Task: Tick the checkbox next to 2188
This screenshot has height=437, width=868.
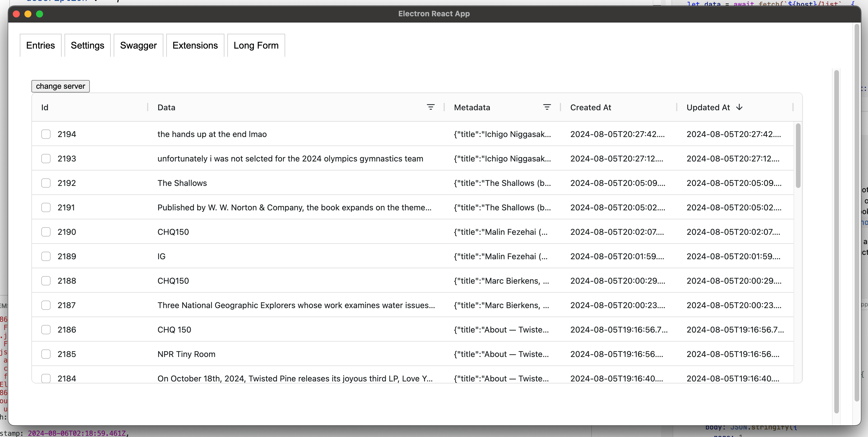Action: pos(46,281)
